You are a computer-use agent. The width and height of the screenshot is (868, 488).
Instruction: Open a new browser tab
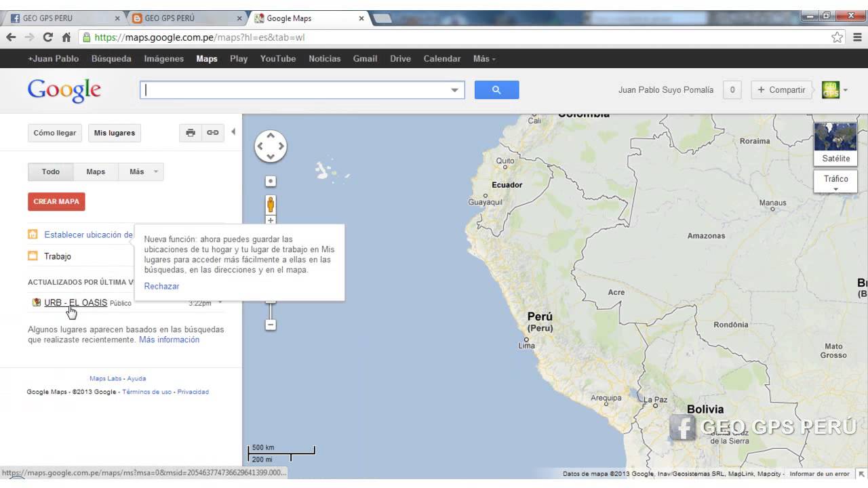pos(382,18)
